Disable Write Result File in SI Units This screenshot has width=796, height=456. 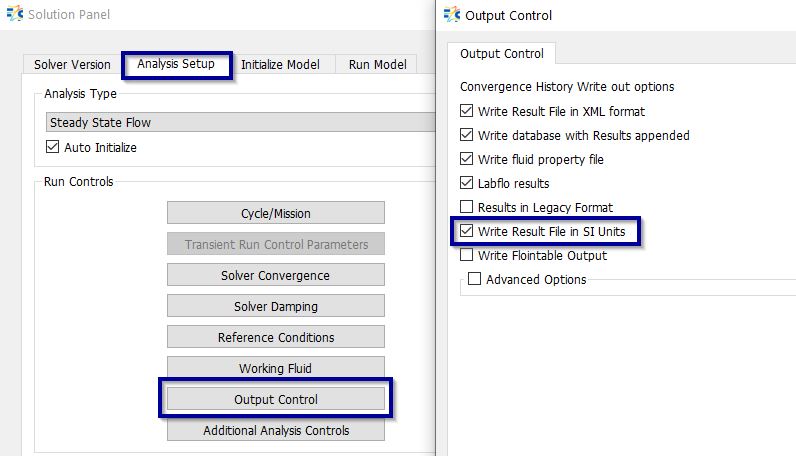[467, 232]
